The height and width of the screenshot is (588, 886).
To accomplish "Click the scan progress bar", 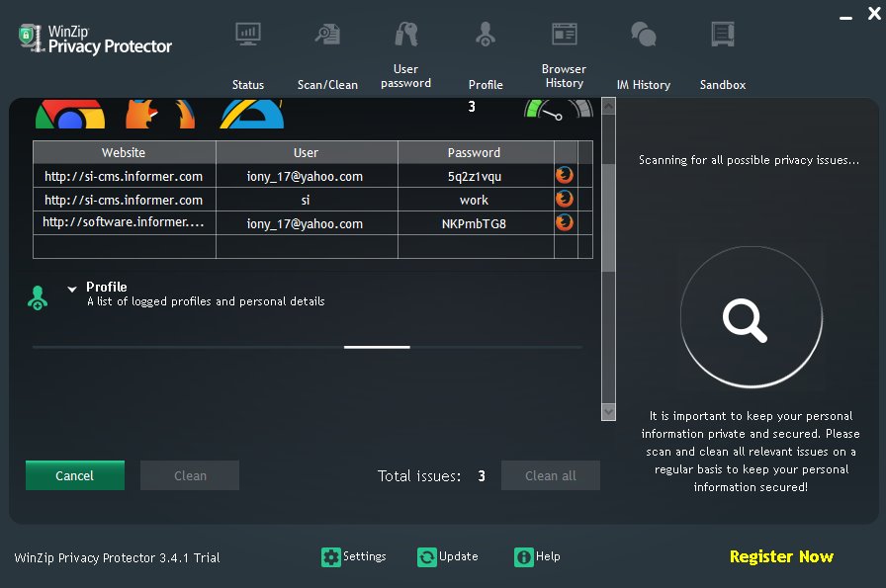I will pos(308,347).
